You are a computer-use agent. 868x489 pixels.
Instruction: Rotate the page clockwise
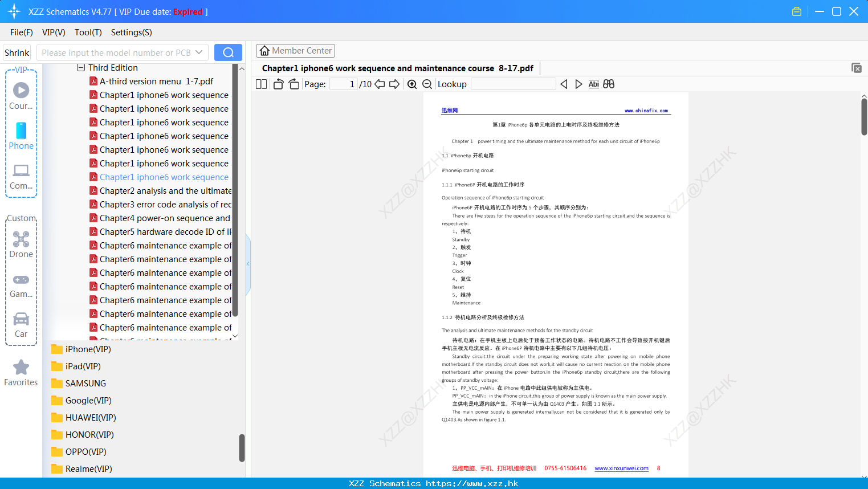294,84
